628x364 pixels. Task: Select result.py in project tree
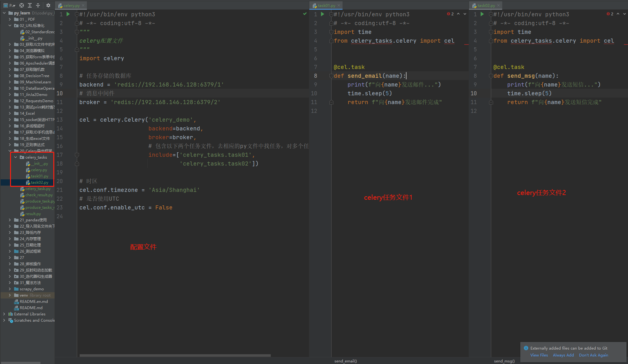click(x=33, y=214)
